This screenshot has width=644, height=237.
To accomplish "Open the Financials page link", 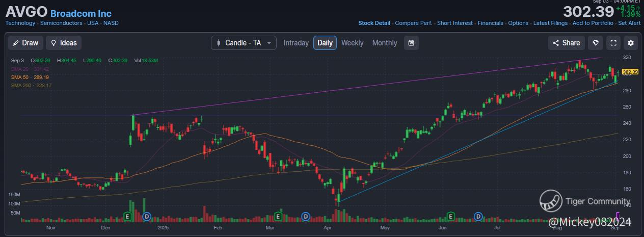I will click(489, 23).
